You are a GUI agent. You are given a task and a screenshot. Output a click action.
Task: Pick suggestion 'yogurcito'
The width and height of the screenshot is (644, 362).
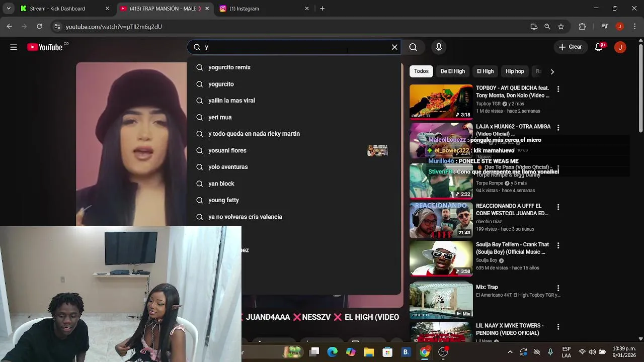pyautogui.click(x=294, y=84)
